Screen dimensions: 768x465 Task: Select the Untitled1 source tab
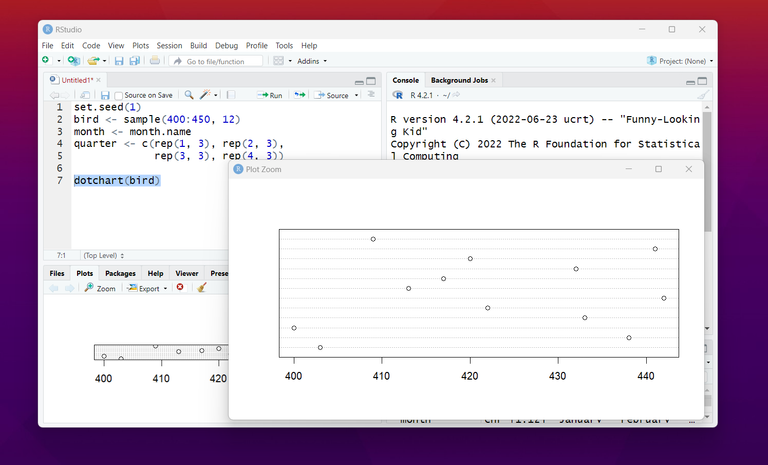(x=73, y=80)
